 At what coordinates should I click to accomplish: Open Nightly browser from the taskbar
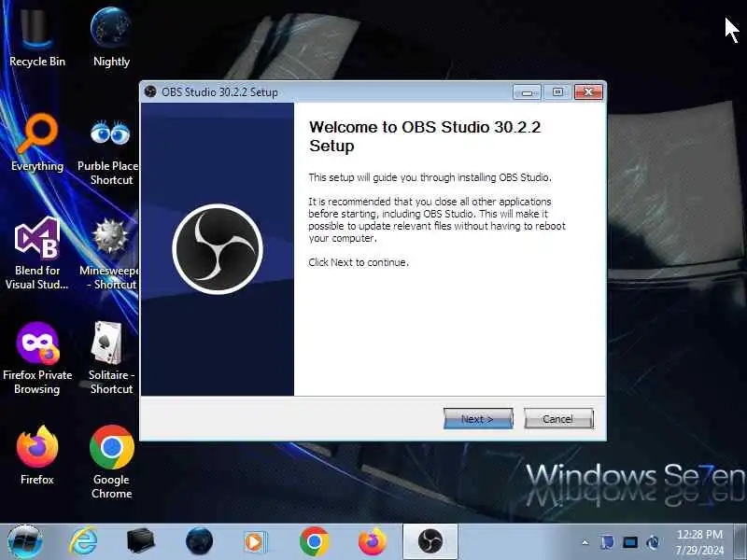[x=199, y=541]
